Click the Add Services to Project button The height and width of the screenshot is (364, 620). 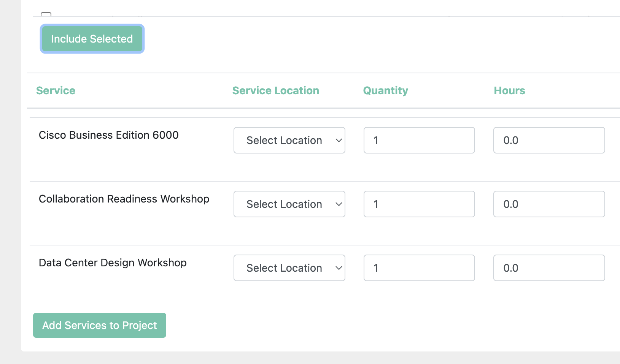(99, 325)
